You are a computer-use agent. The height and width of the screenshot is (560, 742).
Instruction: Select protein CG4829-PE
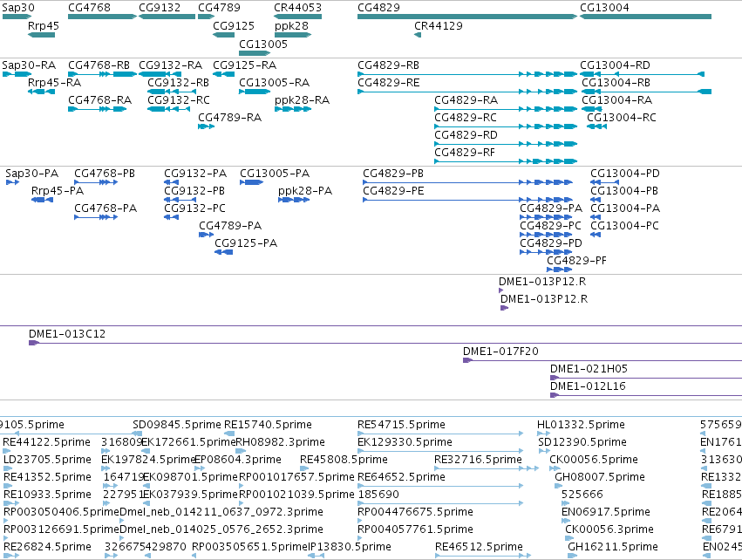point(394,191)
